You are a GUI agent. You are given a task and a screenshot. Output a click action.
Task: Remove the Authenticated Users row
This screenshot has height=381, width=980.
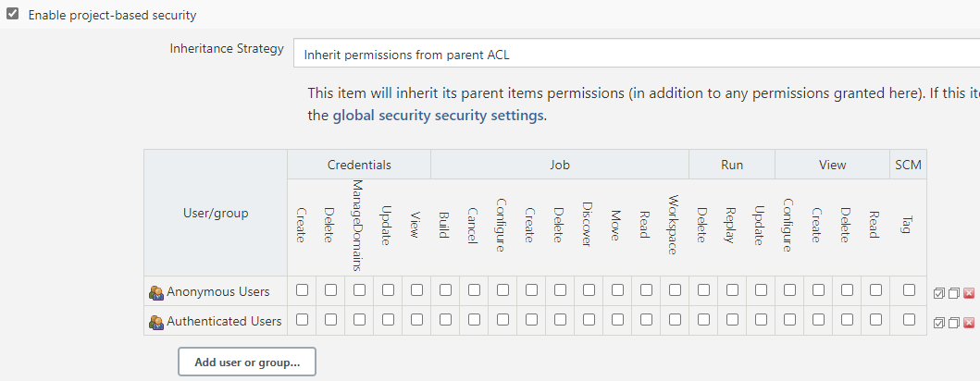(969, 323)
